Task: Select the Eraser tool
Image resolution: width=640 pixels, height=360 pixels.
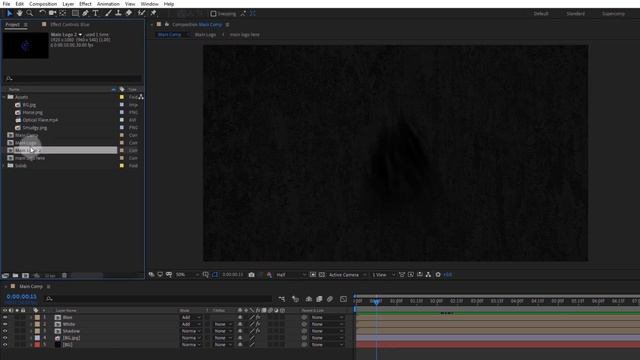Action: (x=129, y=13)
